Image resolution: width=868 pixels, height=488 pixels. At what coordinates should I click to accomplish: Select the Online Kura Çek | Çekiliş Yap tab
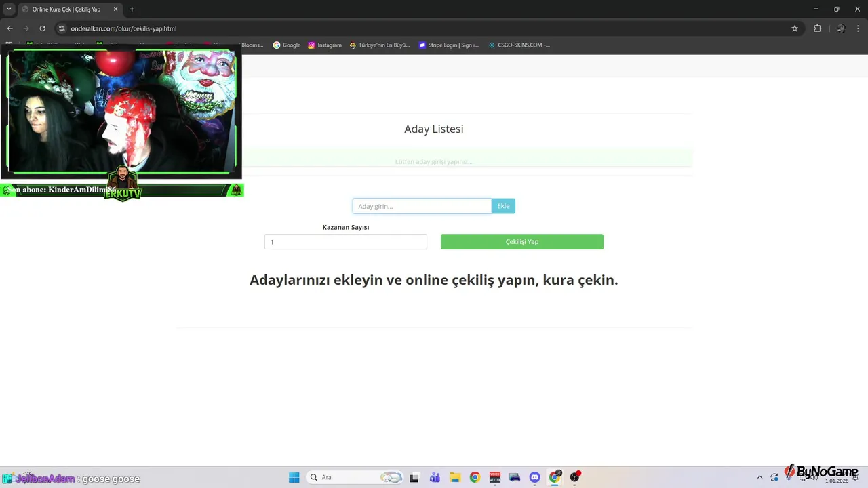point(69,9)
